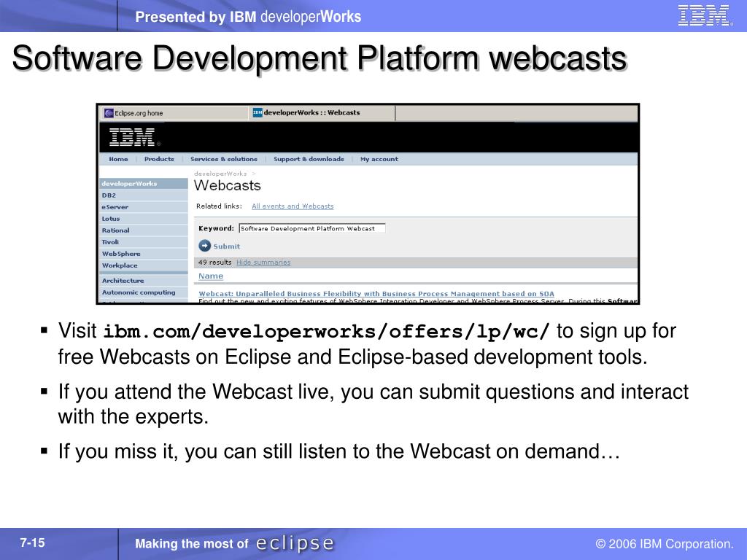Select developerWorks in the left sidebar
This screenshot has width=747, height=560.
click(144, 184)
